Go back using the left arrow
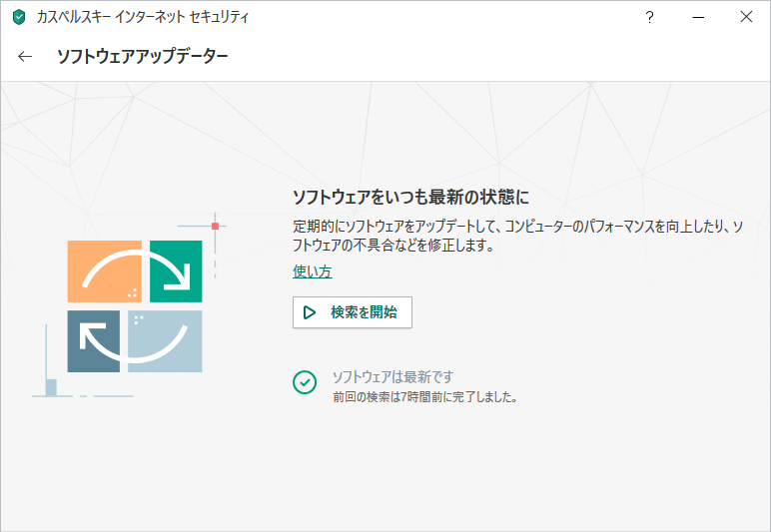The image size is (771, 532). pos(25,57)
